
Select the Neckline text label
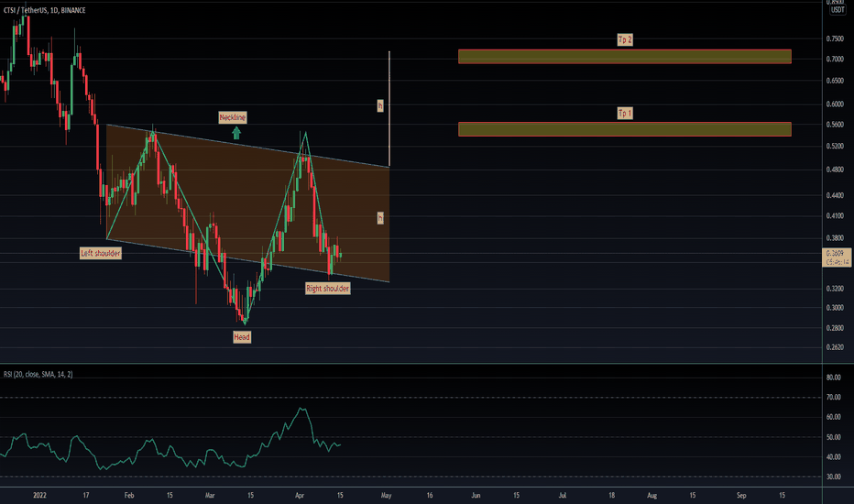pos(233,117)
